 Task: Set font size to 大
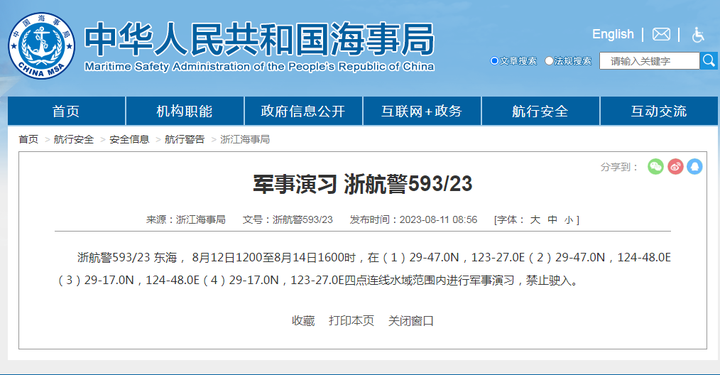point(535,220)
